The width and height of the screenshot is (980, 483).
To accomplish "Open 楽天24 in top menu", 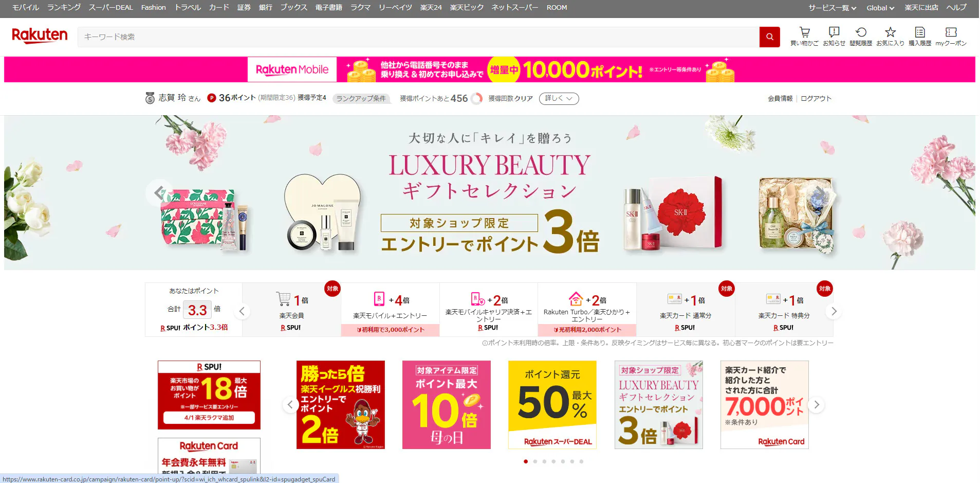I will click(431, 7).
